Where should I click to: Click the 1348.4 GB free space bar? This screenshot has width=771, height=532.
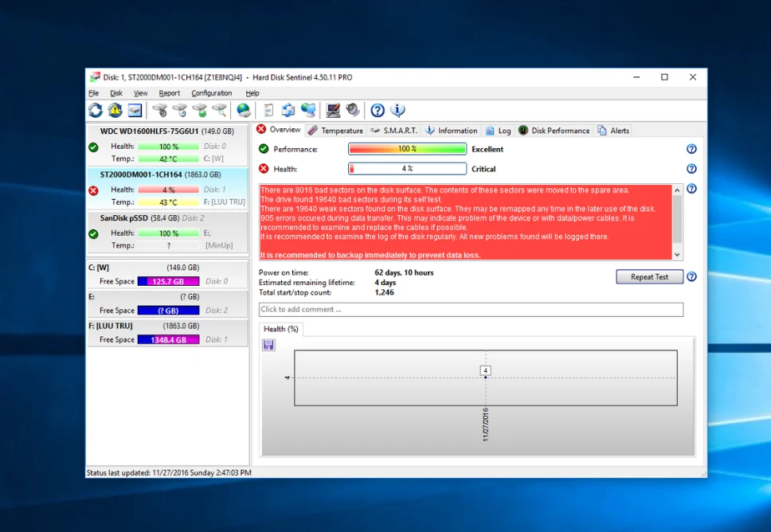tap(168, 340)
